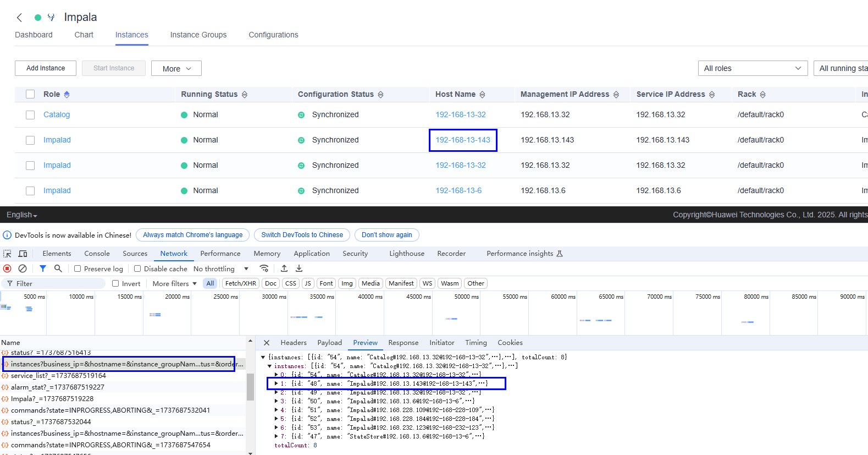Filter requests by Fetch/XHR type
868x455 pixels.
pos(241,283)
